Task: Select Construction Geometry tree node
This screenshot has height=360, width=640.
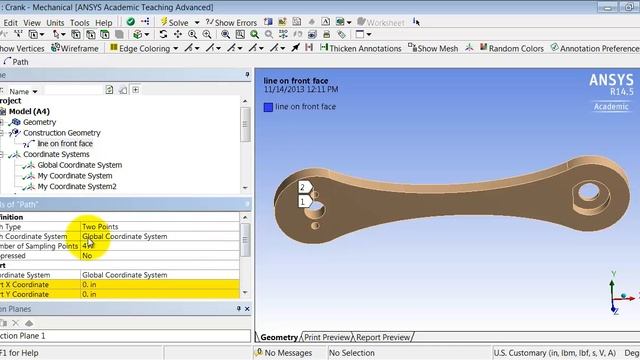Action: point(61,133)
